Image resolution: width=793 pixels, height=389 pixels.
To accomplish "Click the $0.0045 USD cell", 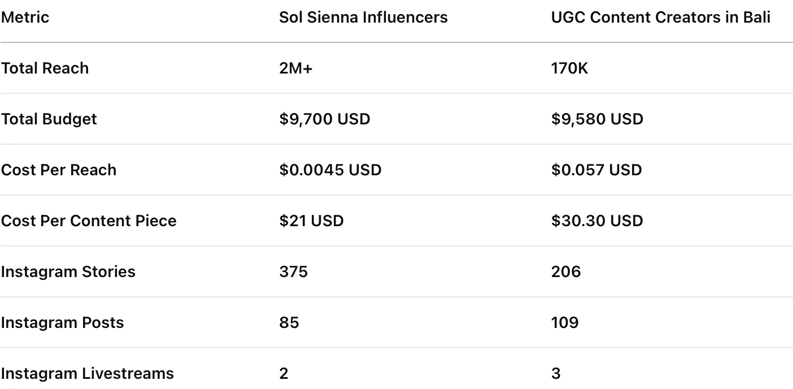I will pos(330,170).
